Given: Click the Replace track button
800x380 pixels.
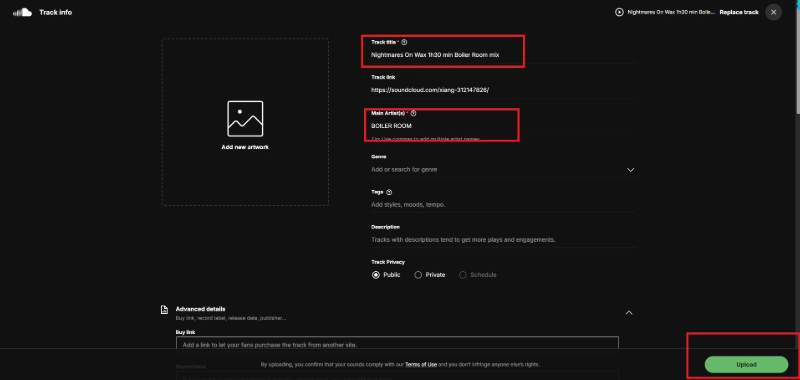Looking at the screenshot, I should pos(739,12).
